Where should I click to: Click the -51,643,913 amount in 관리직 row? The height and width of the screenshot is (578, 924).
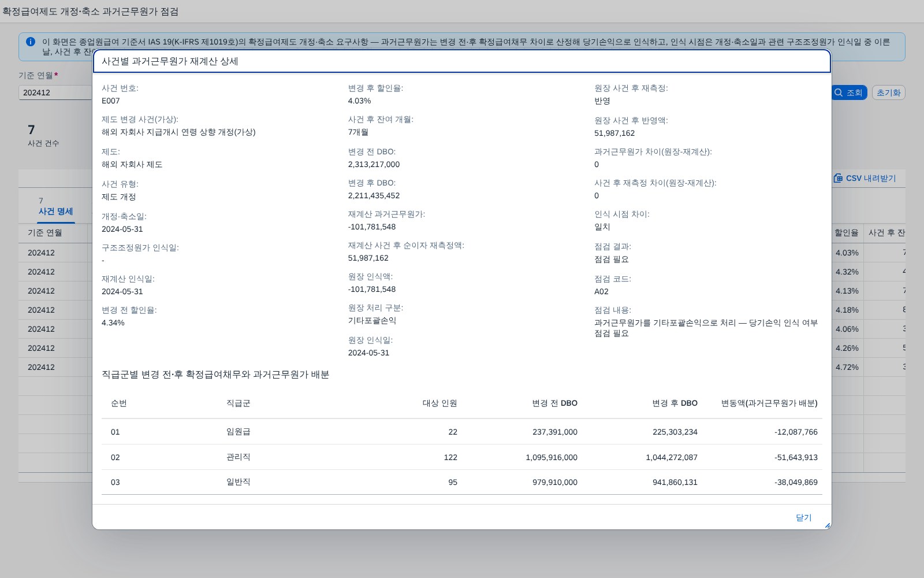(x=796, y=457)
